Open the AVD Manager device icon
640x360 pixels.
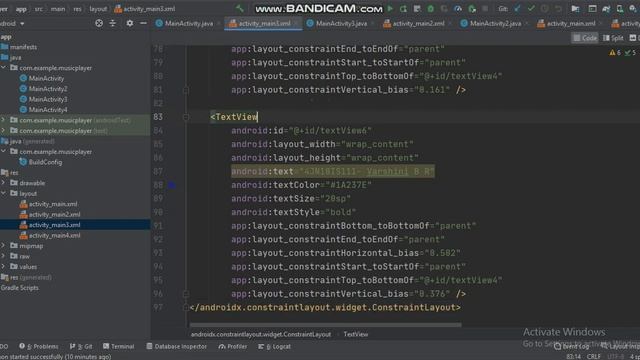coord(620,9)
